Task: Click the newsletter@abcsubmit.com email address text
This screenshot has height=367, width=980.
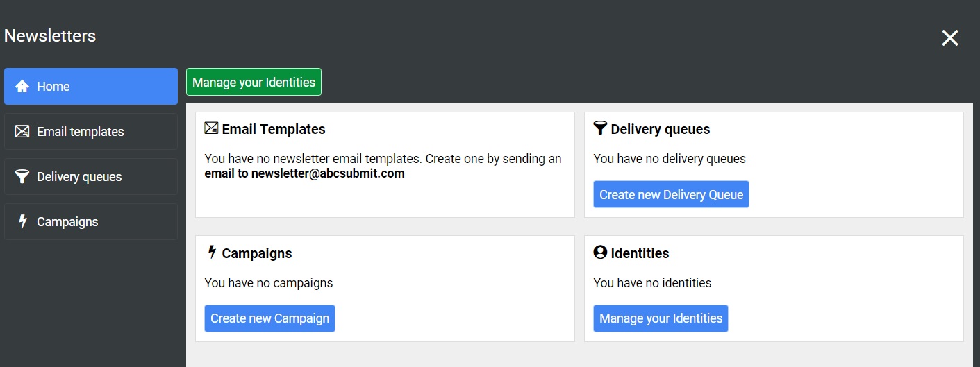Action: coord(328,174)
